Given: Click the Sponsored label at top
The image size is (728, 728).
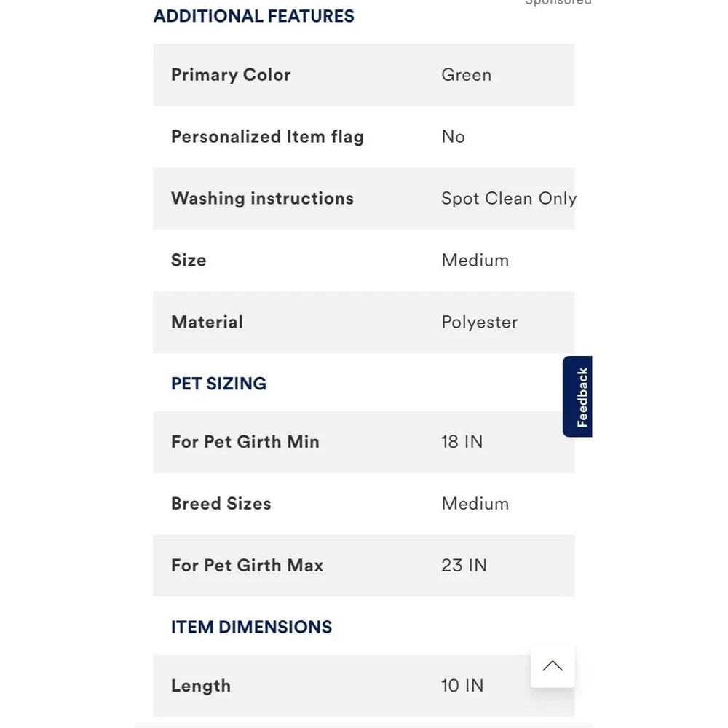Looking at the screenshot, I should point(558,2).
